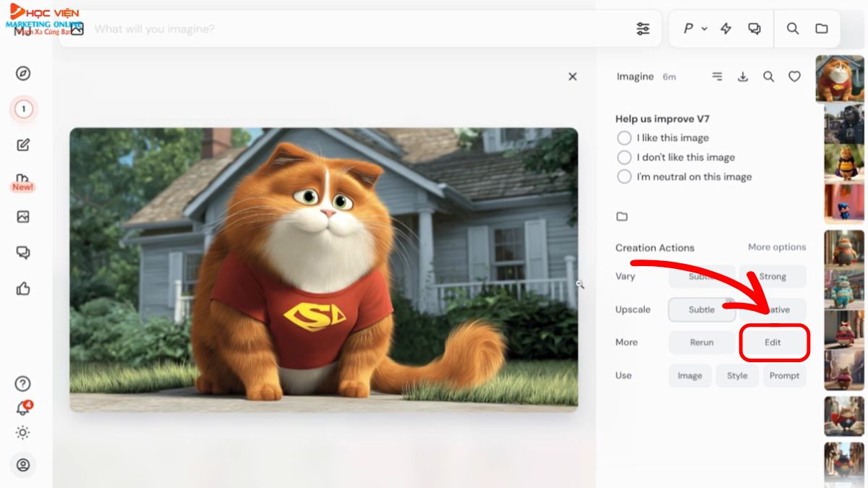Click the Edit button
This screenshot has height=488, width=868.
(x=773, y=343)
